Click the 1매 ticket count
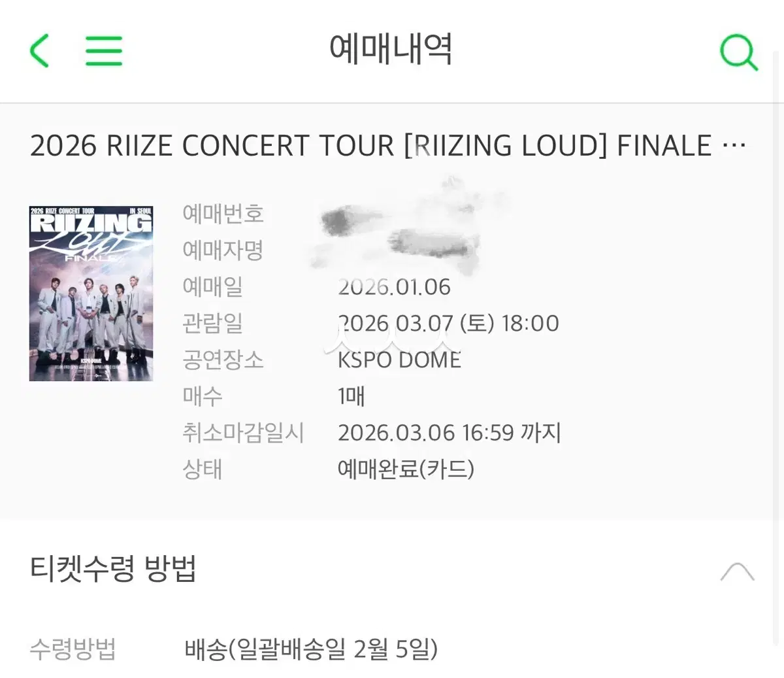Image resolution: width=784 pixels, height=678 pixels. pyautogui.click(x=351, y=396)
